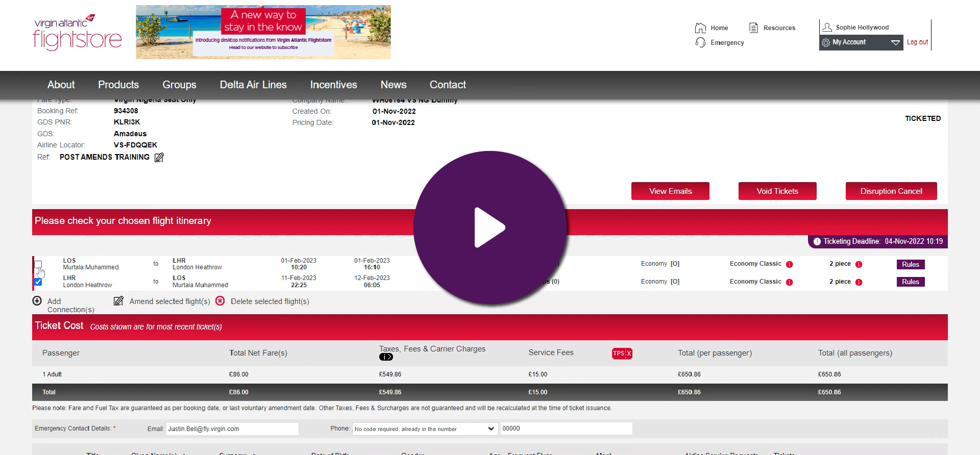Click the Delete selected flight(s) red icon

[220, 301]
